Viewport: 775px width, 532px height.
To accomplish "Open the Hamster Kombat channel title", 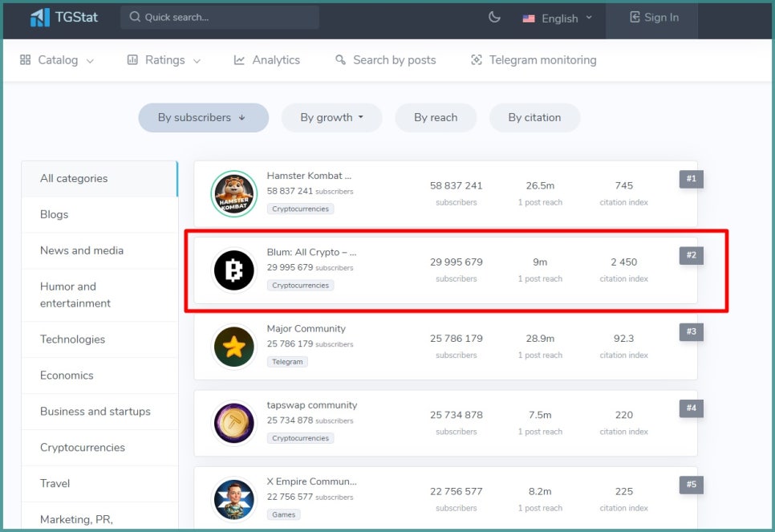I will (309, 176).
